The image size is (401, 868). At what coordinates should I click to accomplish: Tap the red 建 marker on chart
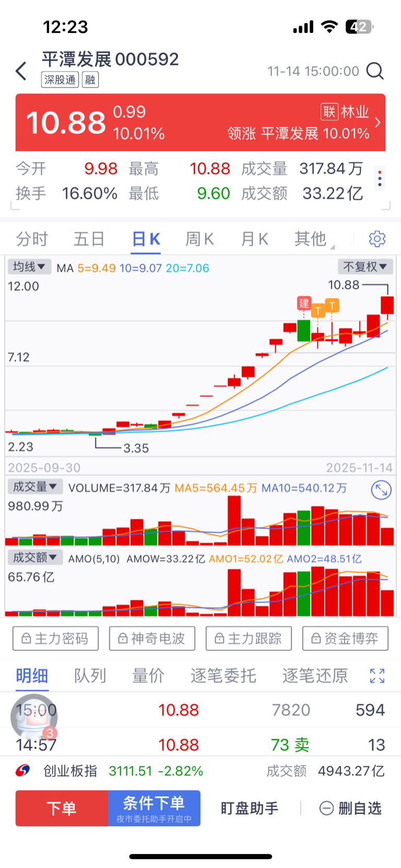304,303
